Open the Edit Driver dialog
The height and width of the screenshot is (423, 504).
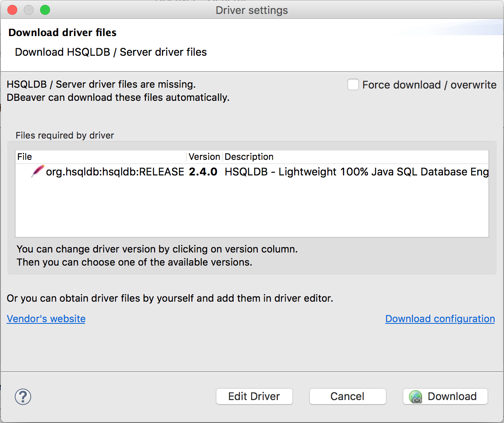pos(254,396)
